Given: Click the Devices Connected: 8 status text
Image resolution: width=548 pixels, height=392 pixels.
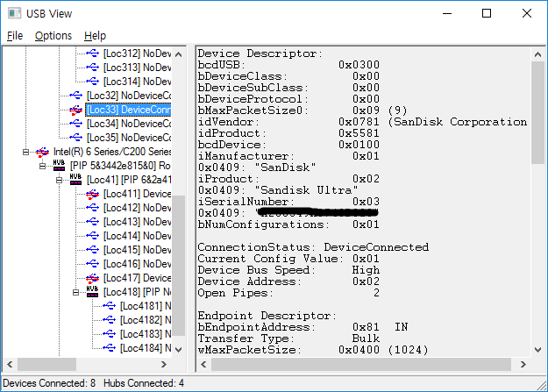Looking at the screenshot, I should 49,383.
